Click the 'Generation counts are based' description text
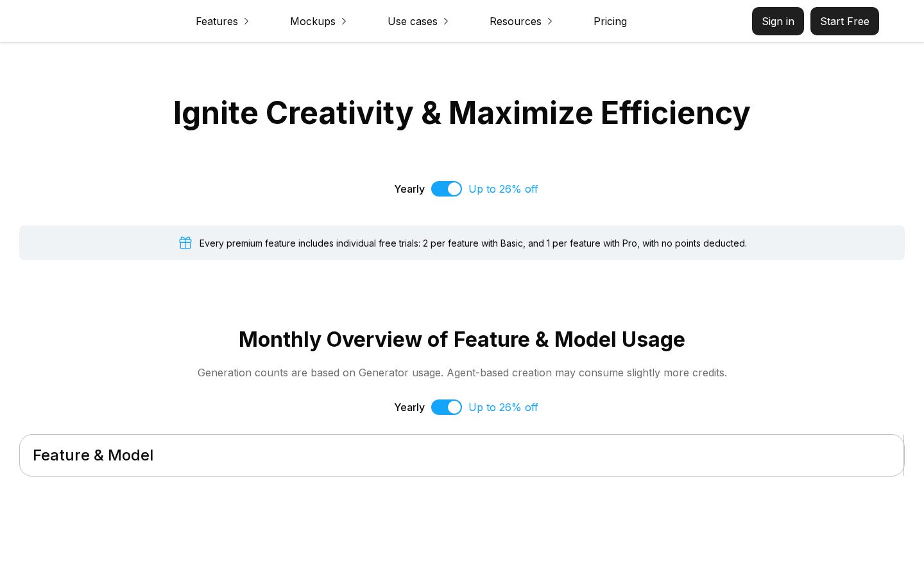Screen dimensions: 924x578 coord(462,372)
